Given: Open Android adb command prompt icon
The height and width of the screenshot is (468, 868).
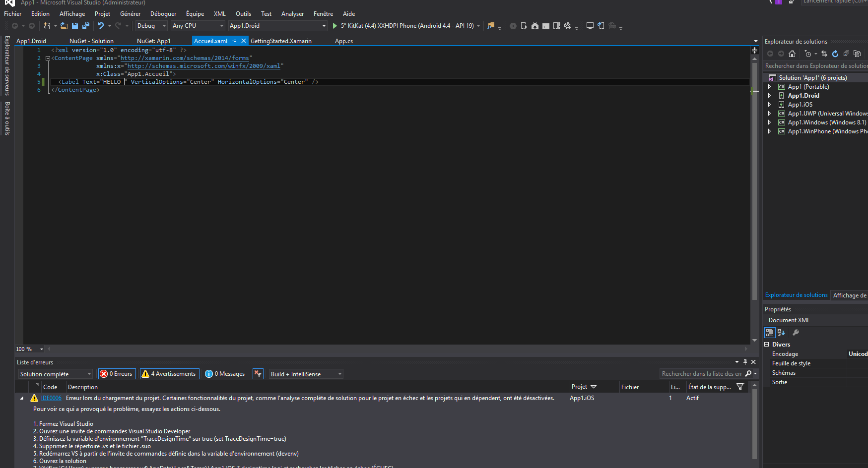Looking at the screenshot, I should click(546, 26).
